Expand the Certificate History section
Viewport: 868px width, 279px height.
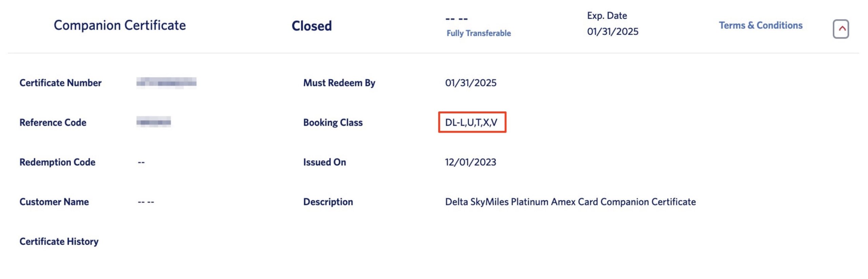(59, 241)
